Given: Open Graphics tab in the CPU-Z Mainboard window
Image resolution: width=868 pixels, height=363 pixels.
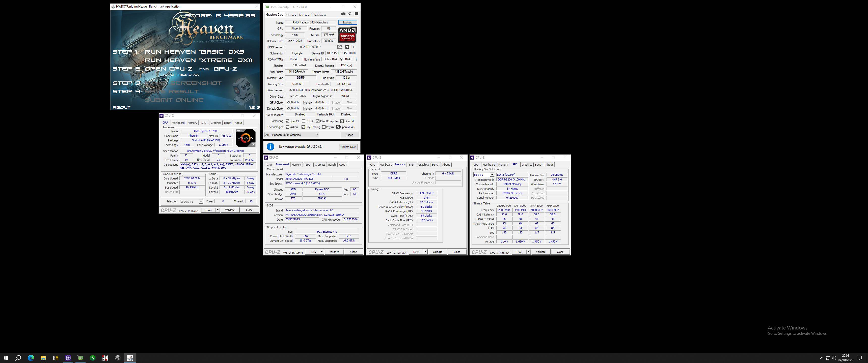Looking at the screenshot, I should (320, 165).
